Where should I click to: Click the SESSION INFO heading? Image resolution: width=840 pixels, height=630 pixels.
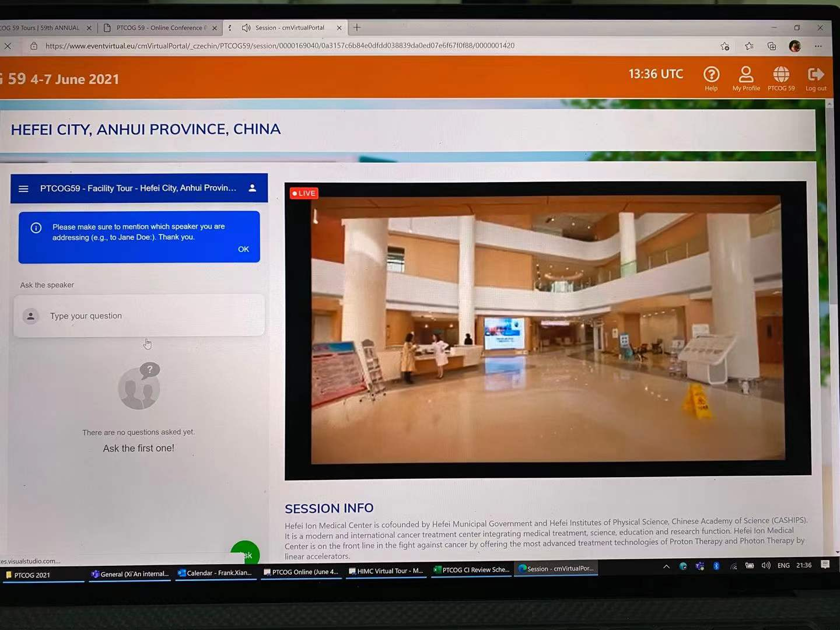tap(329, 508)
